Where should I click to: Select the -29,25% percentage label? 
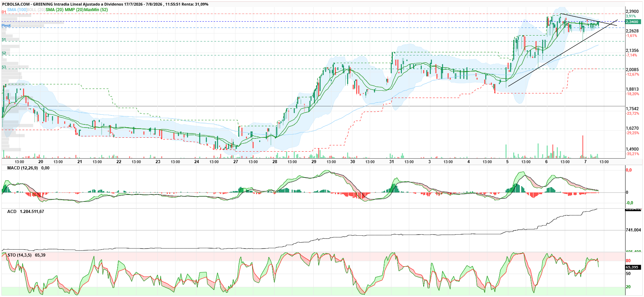pos(632,133)
